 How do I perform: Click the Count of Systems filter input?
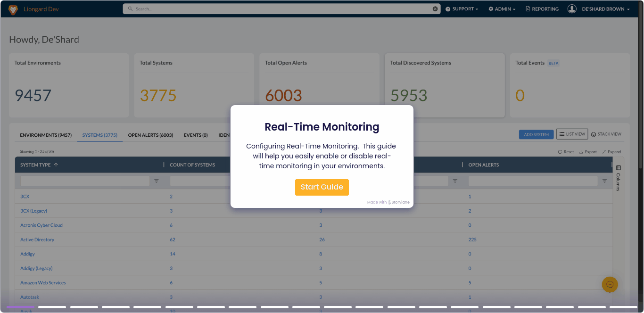coord(200,181)
